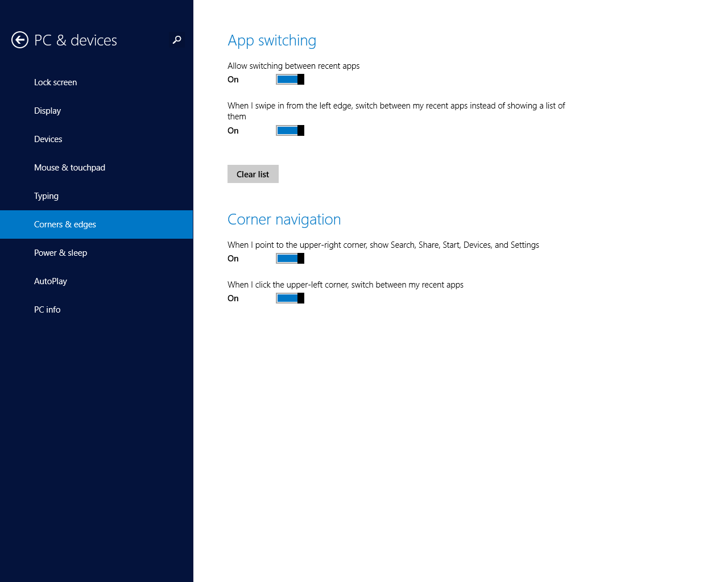Screen dimensions: 728x582
Task: Open Display settings
Action: [x=47, y=110]
